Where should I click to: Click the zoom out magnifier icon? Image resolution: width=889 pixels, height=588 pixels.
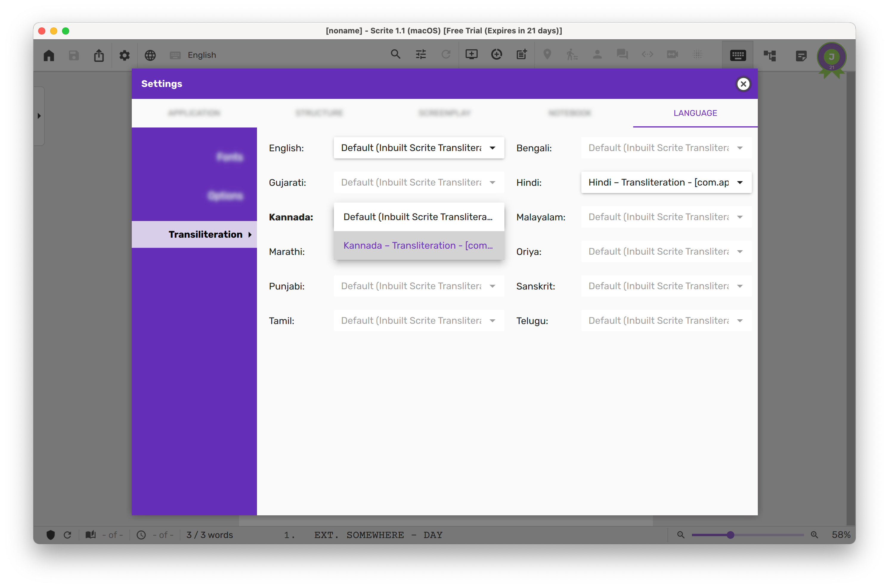click(x=681, y=535)
